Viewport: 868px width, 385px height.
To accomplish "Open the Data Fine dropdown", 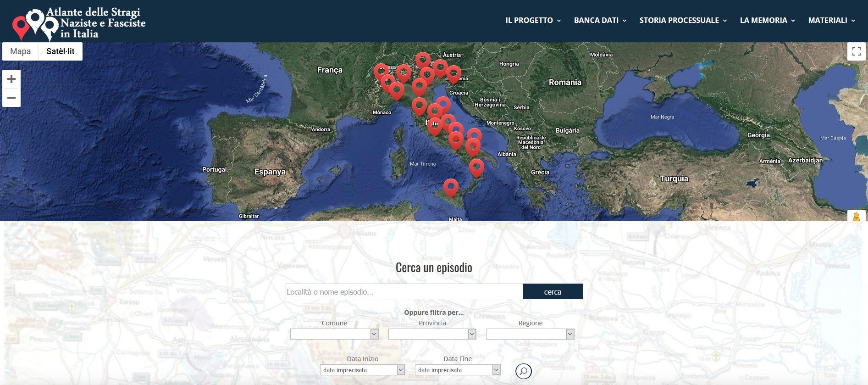I will pyautogui.click(x=458, y=370).
